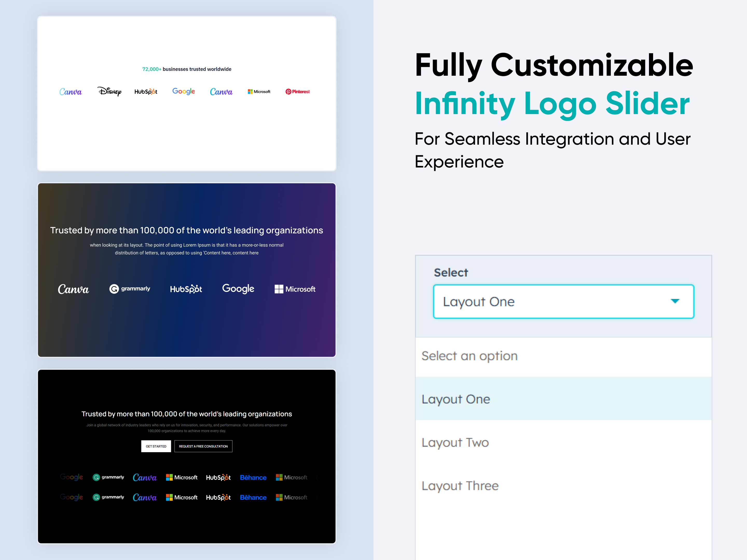Screen dimensions: 747x560
Task: Click the small Microsoft logo in the white card
Action: pyautogui.click(x=259, y=92)
